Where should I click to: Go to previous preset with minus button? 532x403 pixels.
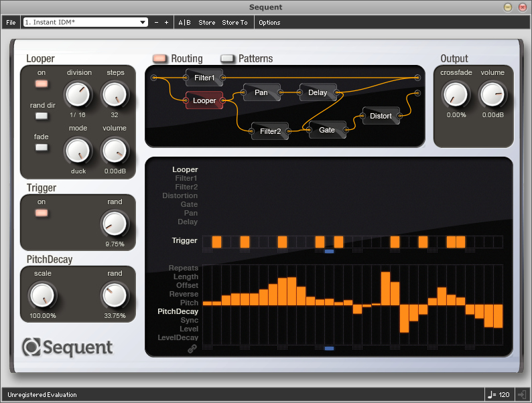pyautogui.click(x=156, y=22)
